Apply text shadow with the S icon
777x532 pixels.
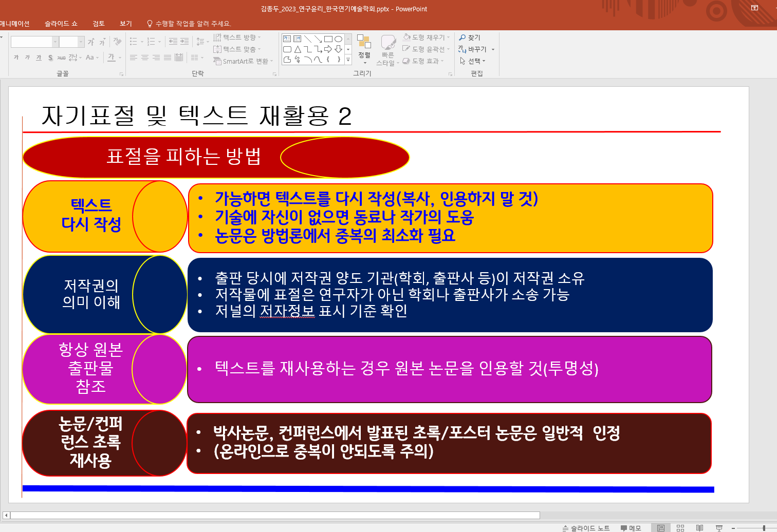[x=50, y=58]
